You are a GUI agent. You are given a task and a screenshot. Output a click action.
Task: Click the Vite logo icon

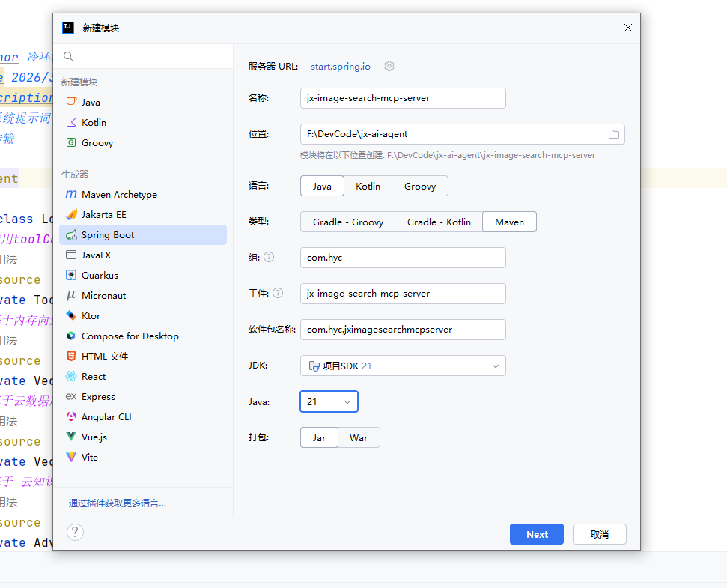(x=71, y=457)
